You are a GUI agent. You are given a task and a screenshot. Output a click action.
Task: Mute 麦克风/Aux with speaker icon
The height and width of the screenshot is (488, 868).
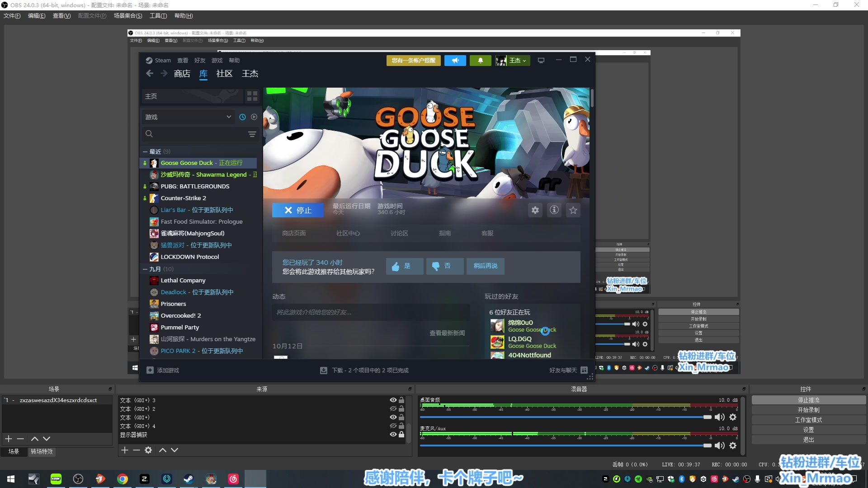click(719, 446)
